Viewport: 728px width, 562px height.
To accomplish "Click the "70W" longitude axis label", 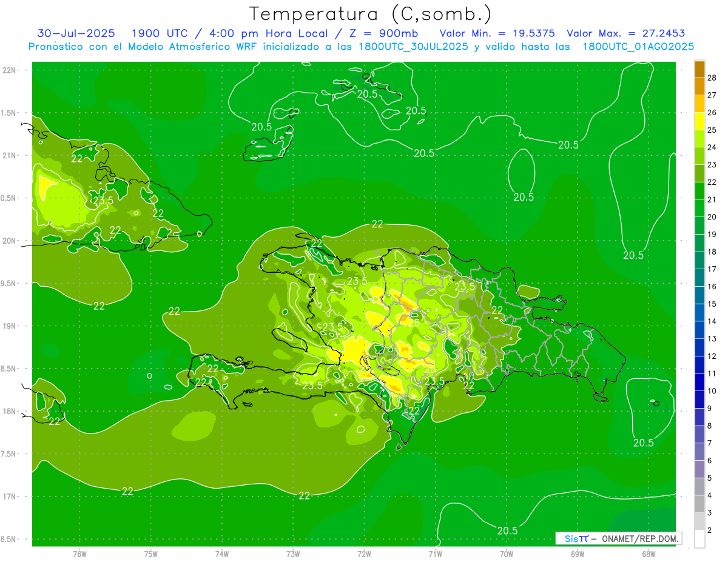I will click(x=507, y=554).
